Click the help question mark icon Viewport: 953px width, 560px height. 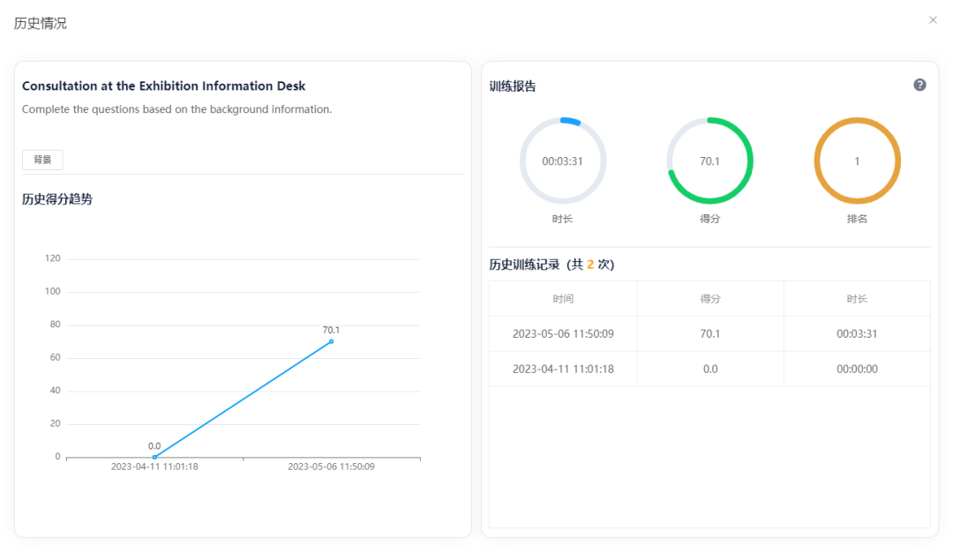pyautogui.click(x=919, y=85)
